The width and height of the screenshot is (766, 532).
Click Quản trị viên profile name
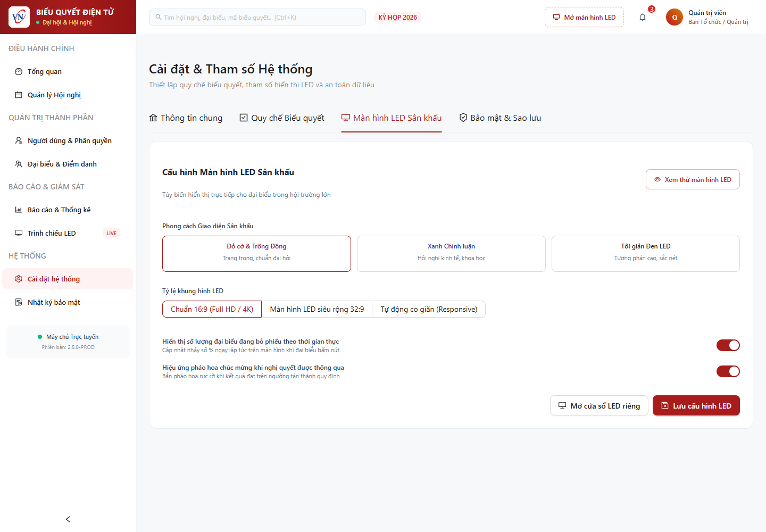(707, 13)
